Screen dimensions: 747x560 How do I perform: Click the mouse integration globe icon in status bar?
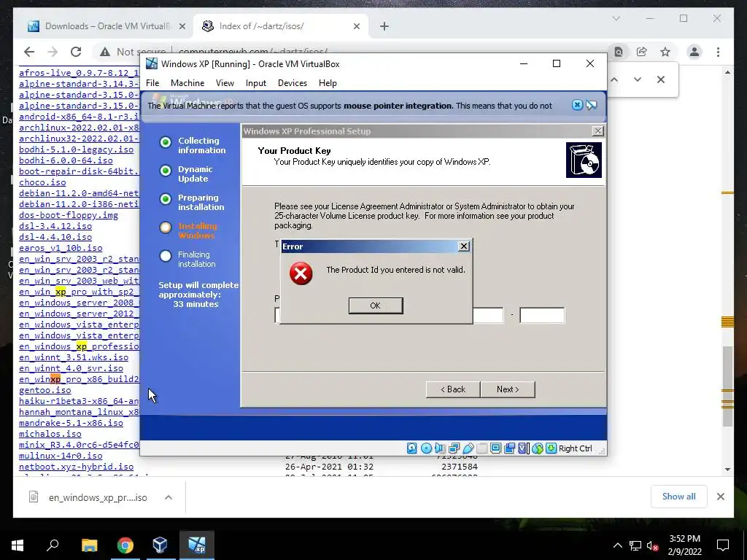click(538, 448)
